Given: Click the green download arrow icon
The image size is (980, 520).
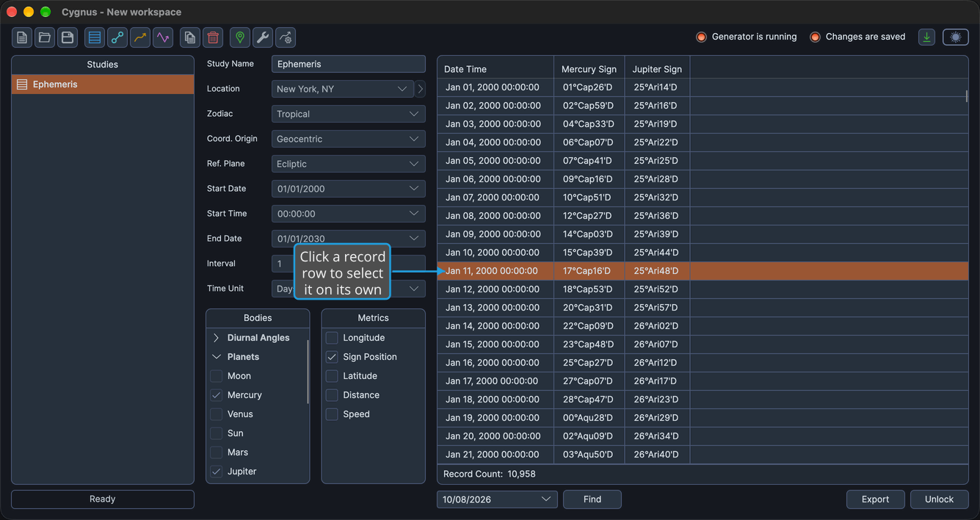Looking at the screenshot, I should [x=927, y=37].
